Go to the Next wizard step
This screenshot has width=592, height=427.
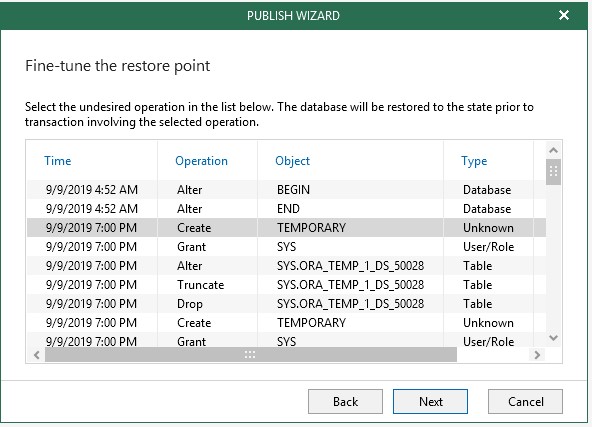[430, 402]
